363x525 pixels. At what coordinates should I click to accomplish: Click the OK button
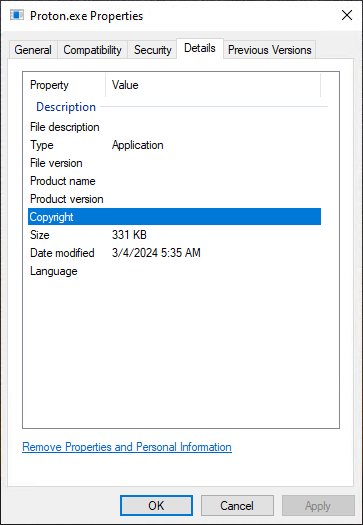point(156,505)
